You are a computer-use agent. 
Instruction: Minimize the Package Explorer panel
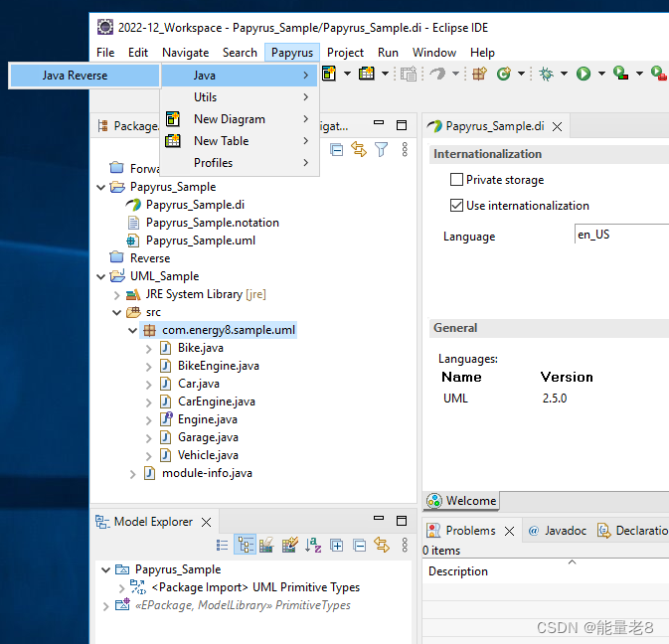click(x=379, y=123)
